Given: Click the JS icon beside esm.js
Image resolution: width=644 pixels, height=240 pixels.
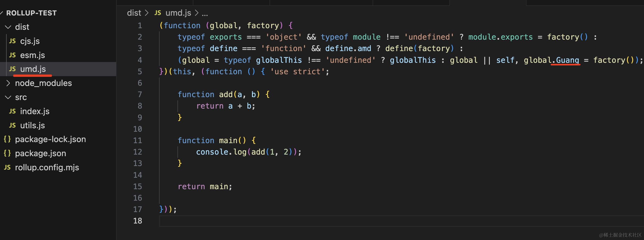Looking at the screenshot, I should (12, 55).
